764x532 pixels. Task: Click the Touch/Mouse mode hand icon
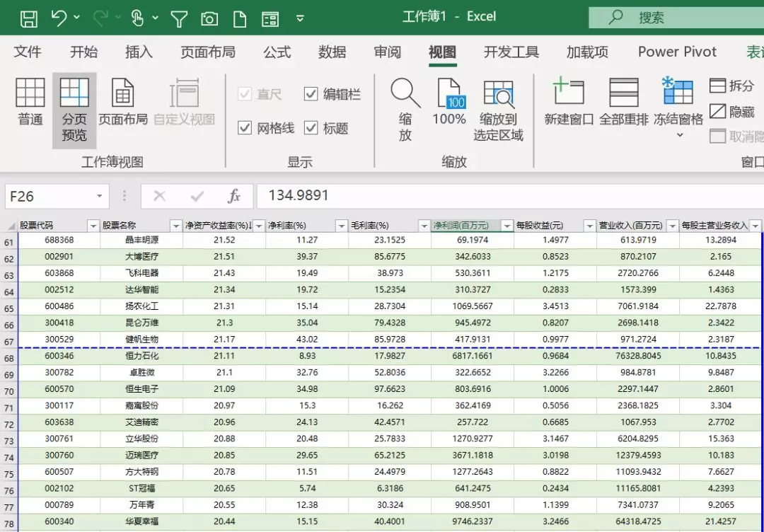coord(137,18)
